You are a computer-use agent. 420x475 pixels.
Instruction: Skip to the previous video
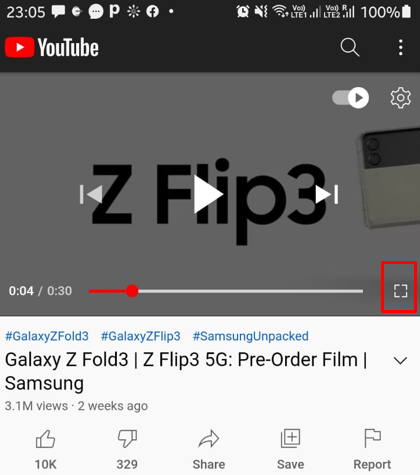91,194
